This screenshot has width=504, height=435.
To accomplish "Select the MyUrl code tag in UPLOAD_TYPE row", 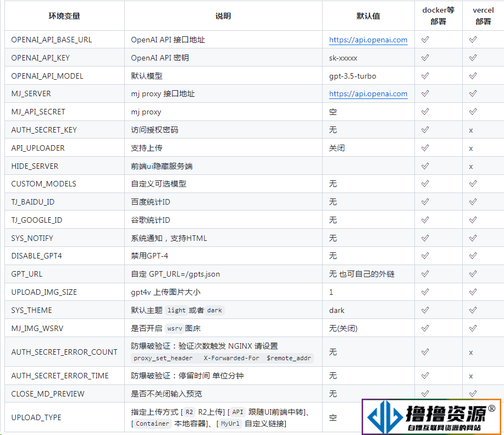I will [x=230, y=424].
